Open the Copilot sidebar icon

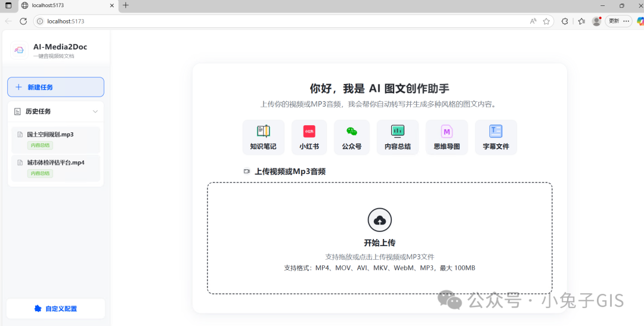pyautogui.click(x=640, y=21)
